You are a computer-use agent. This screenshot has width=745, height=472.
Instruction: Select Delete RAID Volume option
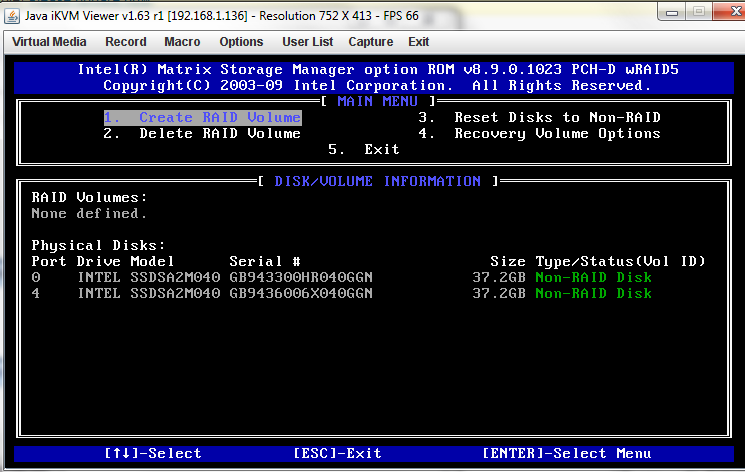202,134
